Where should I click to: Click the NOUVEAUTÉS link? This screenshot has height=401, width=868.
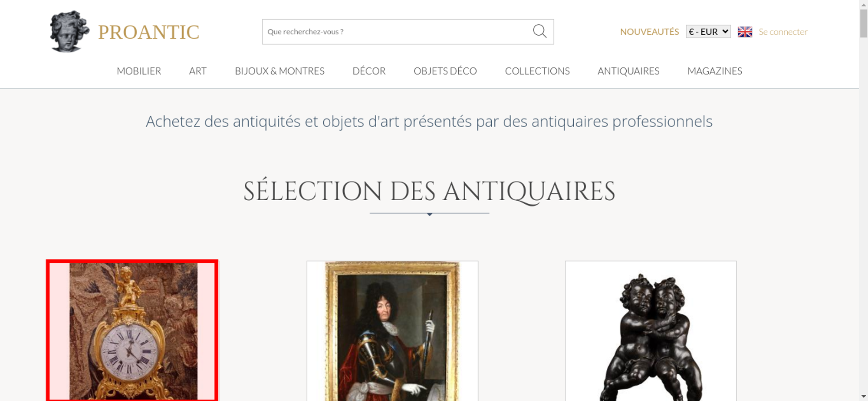pyautogui.click(x=649, y=32)
